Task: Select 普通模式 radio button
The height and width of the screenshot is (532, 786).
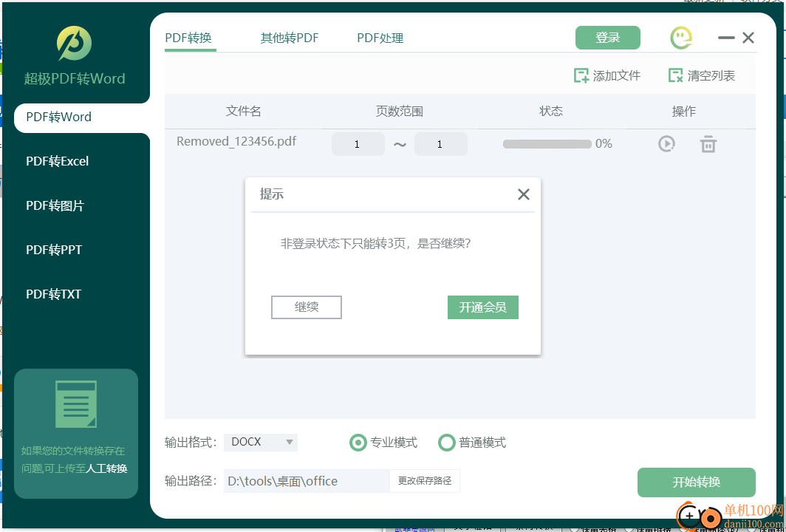Action: point(446,443)
